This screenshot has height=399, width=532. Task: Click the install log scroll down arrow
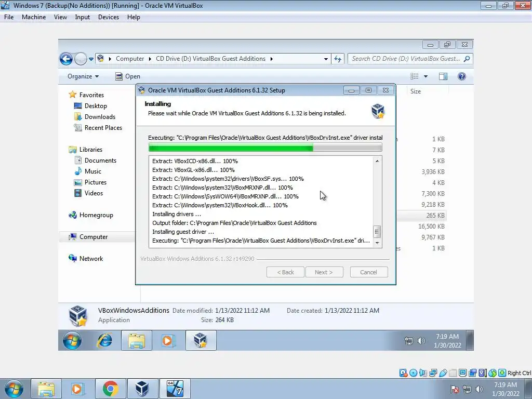point(377,243)
